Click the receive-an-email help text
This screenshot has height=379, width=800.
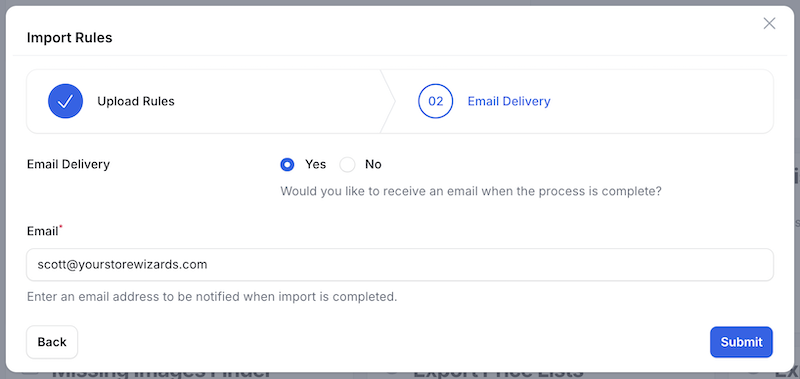[471, 192]
